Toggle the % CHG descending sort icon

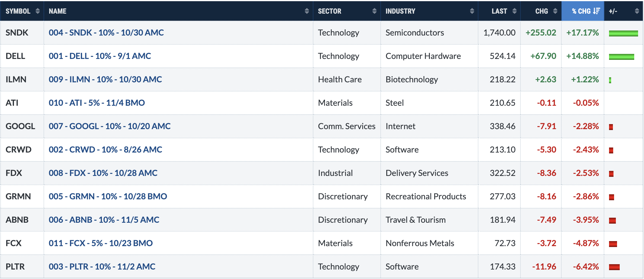click(597, 11)
